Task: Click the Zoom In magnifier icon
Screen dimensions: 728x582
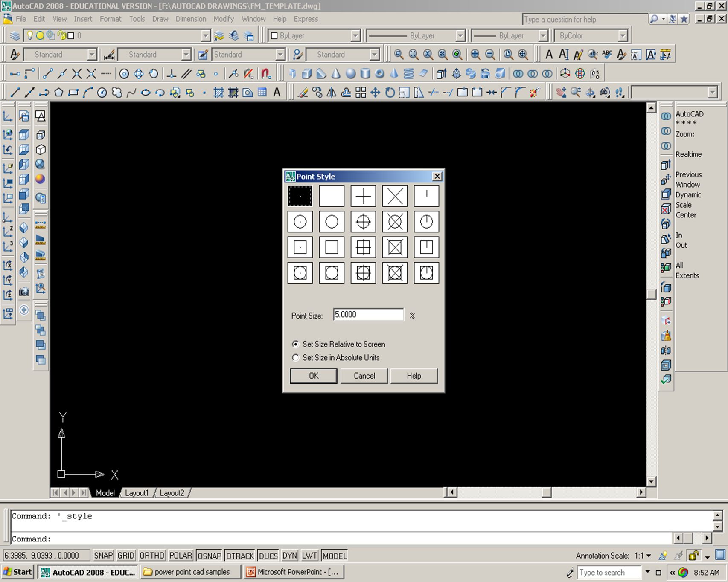Action: pos(475,55)
